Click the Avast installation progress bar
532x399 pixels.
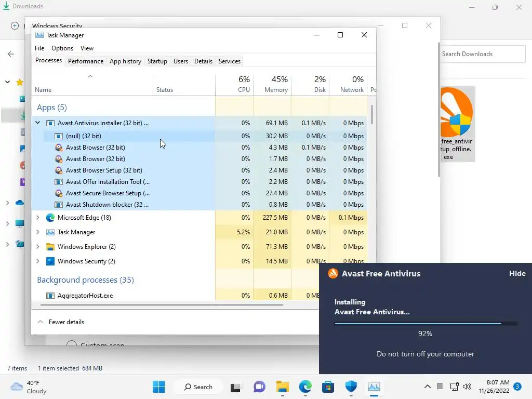(x=425, y=324)
